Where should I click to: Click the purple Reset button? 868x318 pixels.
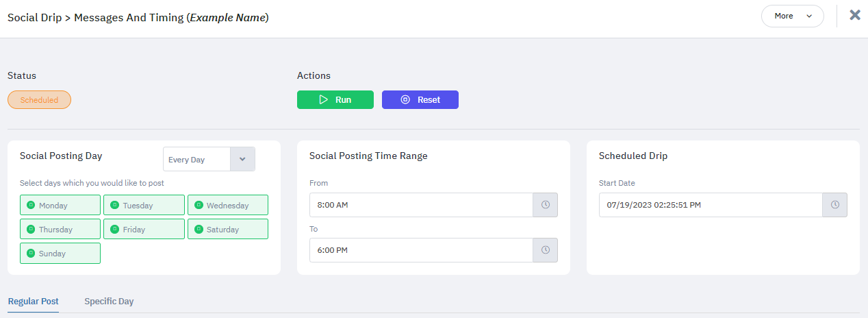pos(420,100)
